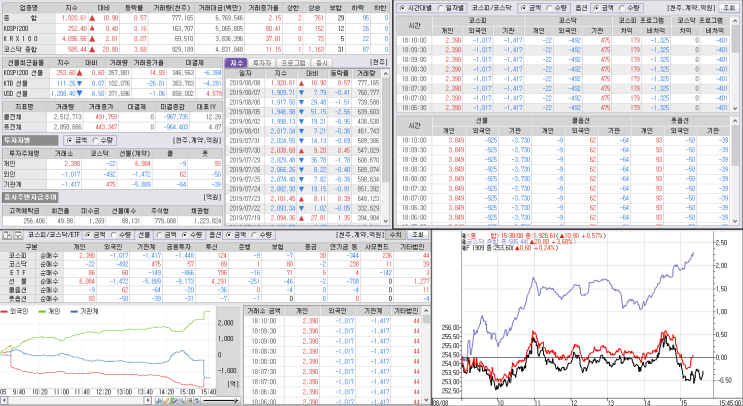
Task: Click down arrow of 거래소 금액 table scrollbar
Action: tap(428, 401)
